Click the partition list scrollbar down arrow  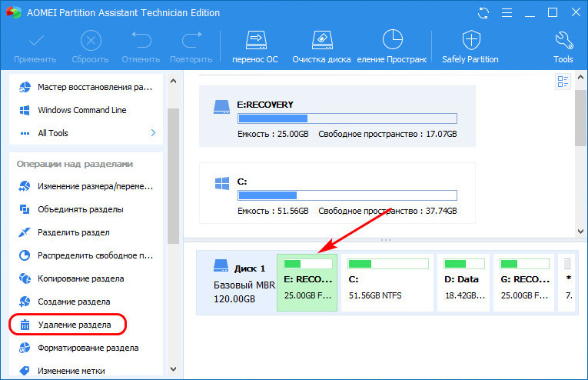tap(580, 232)
